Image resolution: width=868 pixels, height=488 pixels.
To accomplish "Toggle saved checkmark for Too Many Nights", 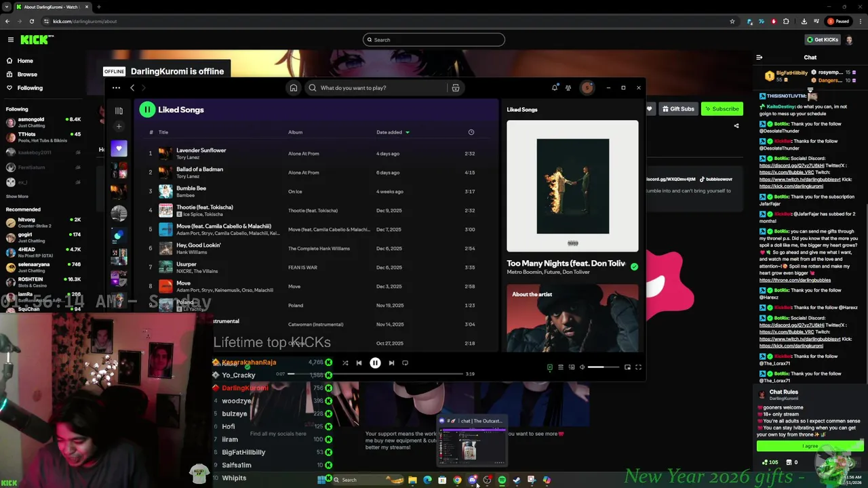I will pos(634,266).
